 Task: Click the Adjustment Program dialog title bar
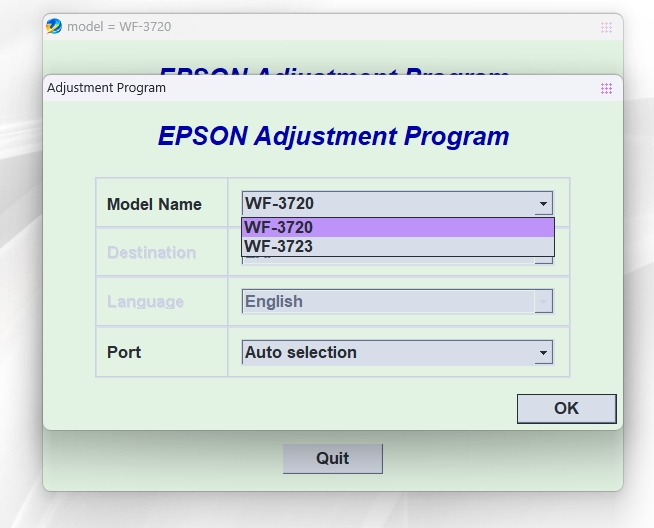[300, 88]
